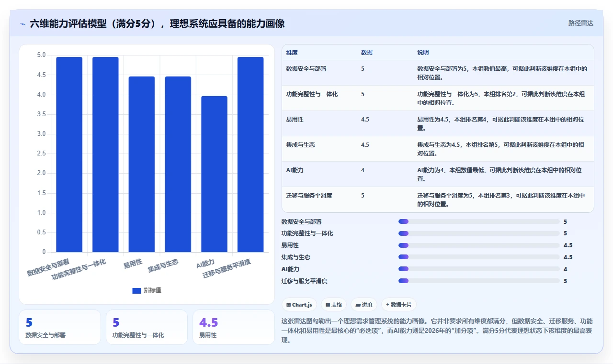Click the 集成与生态 bar in chart
The image size is (613, 364).
click(x=178, y=164)
